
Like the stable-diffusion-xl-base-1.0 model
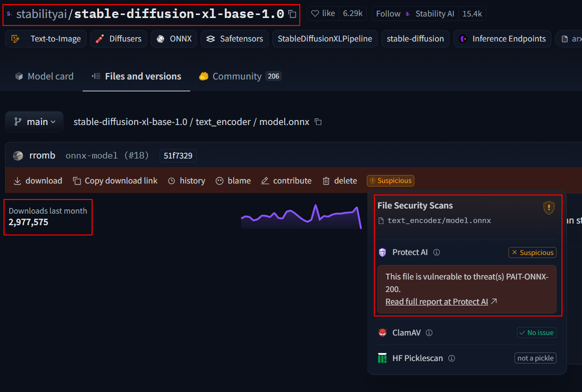[322, 13]
